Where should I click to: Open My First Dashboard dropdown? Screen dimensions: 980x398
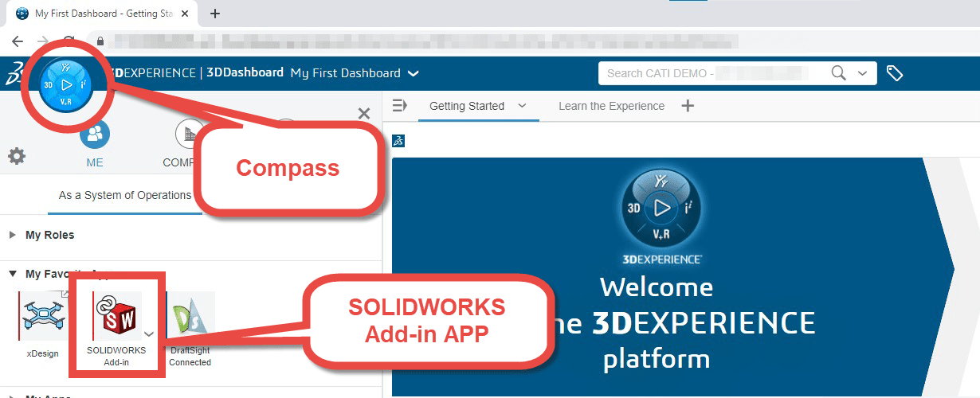click(413, 73)
